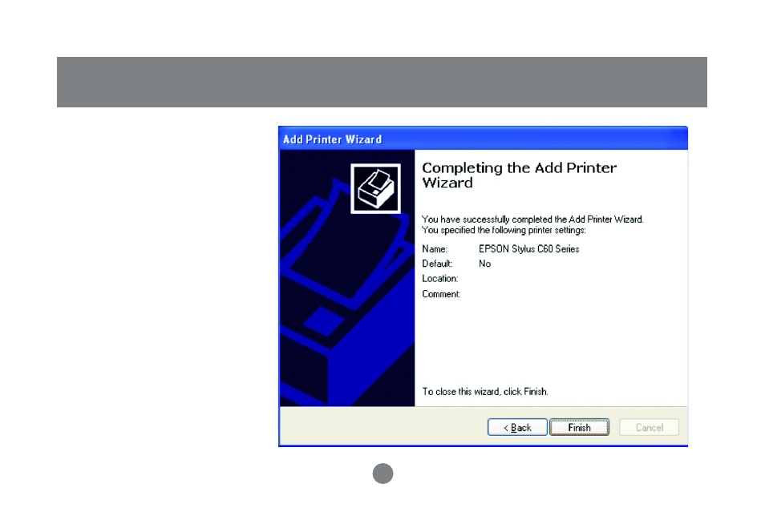
Task: Click the 'Comment:' label
Action: [441, 294]
